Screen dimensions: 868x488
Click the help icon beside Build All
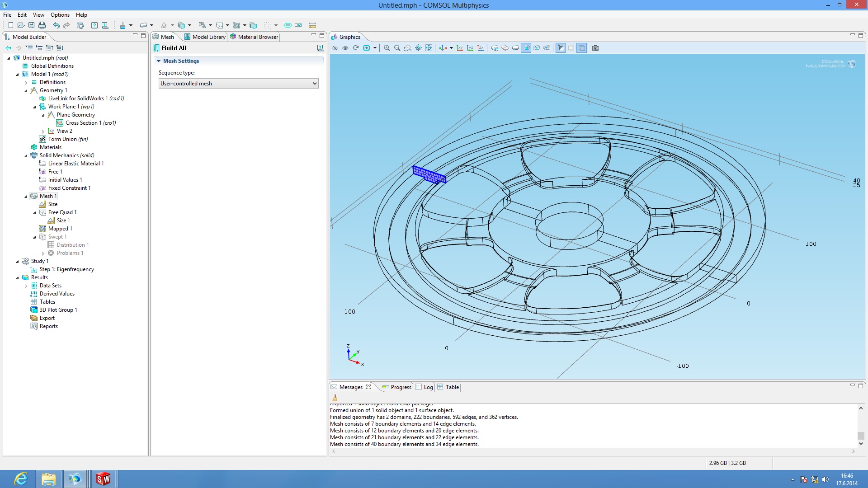(321, 48)
